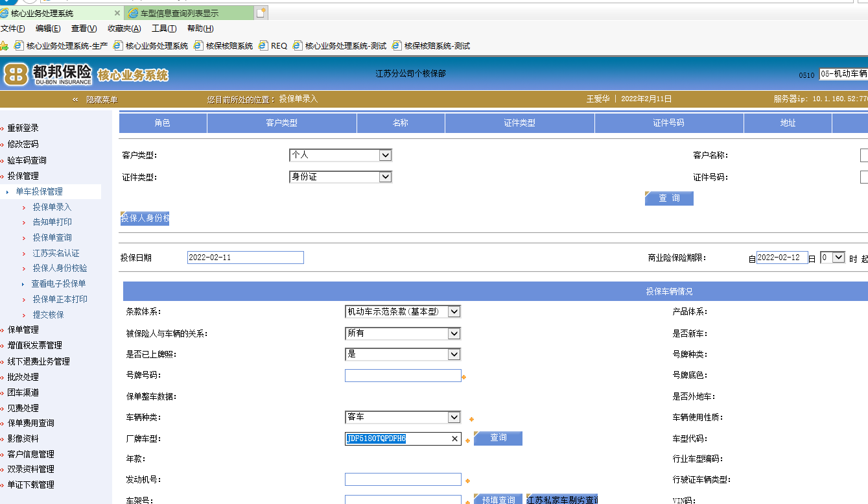This screenshot has height=504, width=868.
Task: Open the 查看(V) menu
Action: tap(84, 29)
